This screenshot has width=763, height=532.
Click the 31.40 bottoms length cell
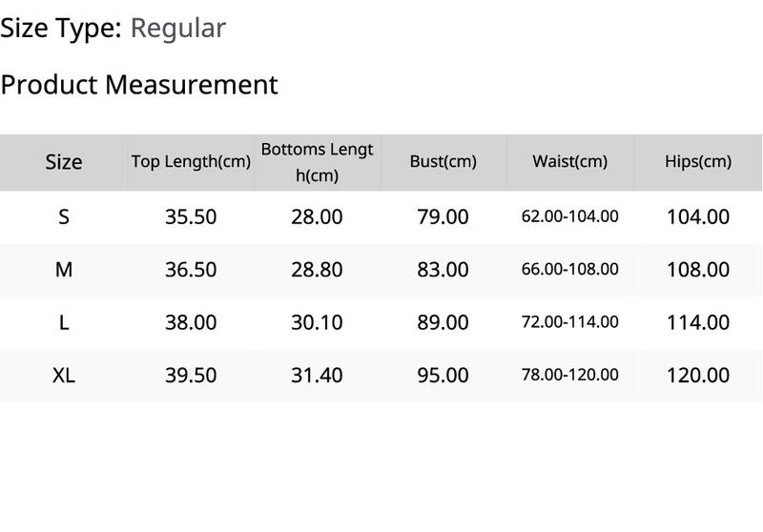317,376
